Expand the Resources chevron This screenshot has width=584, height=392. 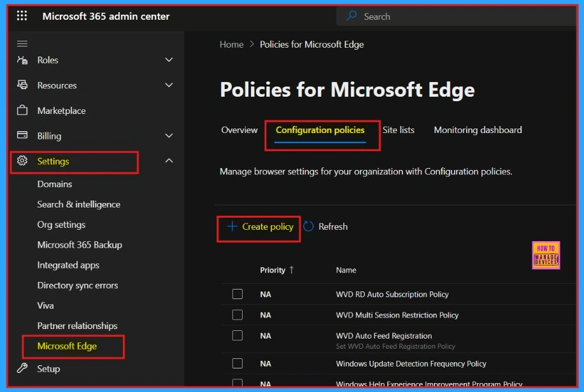[x=169, y=85]
